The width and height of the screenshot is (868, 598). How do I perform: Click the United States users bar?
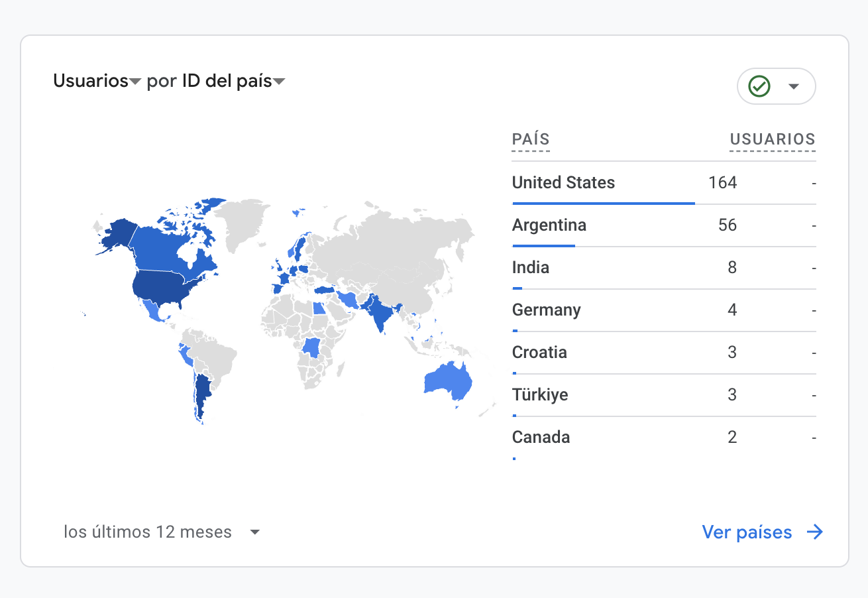pos(603,204)
